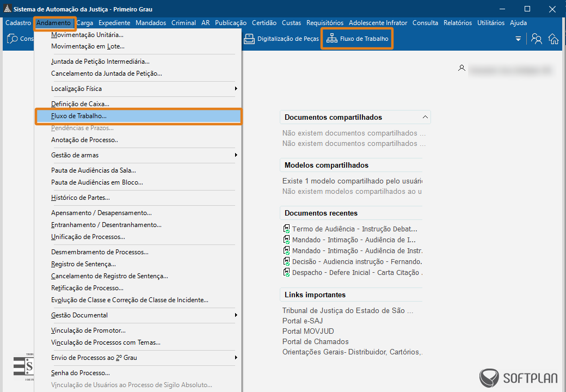The height and width of the screenshot is (392, 566).
Task: Click the home icon in the toolbar
Action: coord(553,39)
